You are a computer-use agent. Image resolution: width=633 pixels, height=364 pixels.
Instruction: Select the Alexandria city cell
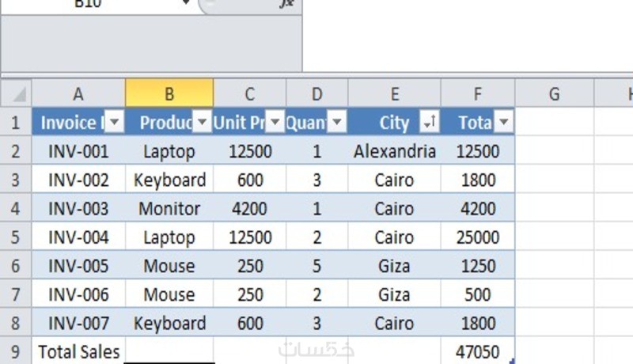(x=394, y=151)
